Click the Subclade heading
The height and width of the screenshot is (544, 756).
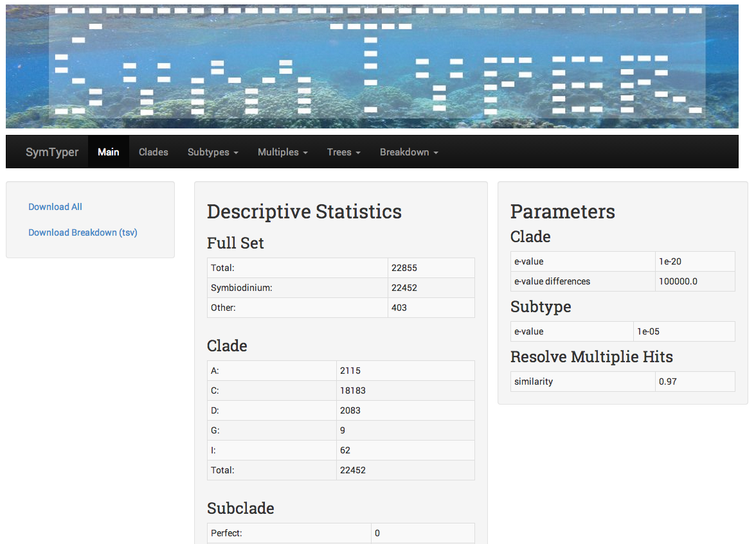(240, 508)
